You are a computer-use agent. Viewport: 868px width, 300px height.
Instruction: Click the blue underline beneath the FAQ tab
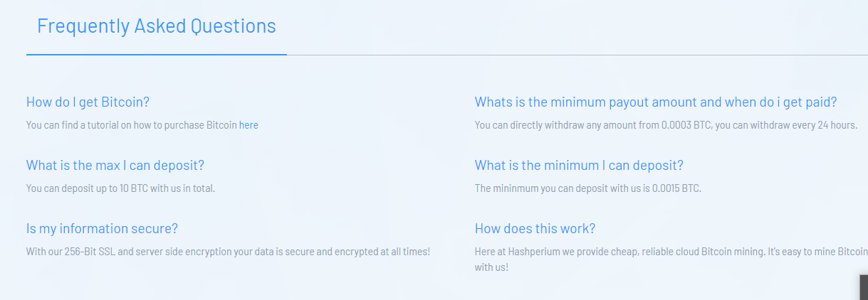tap(157, 54)
